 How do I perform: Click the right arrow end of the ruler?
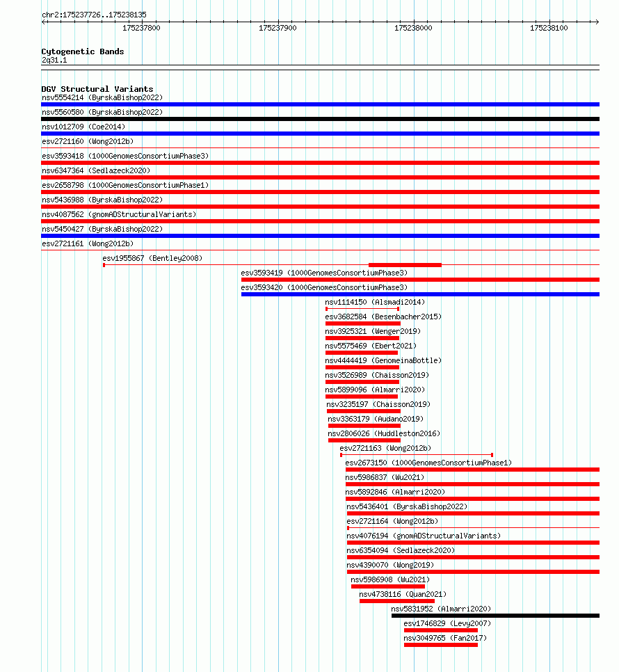(x=597, y=22)
